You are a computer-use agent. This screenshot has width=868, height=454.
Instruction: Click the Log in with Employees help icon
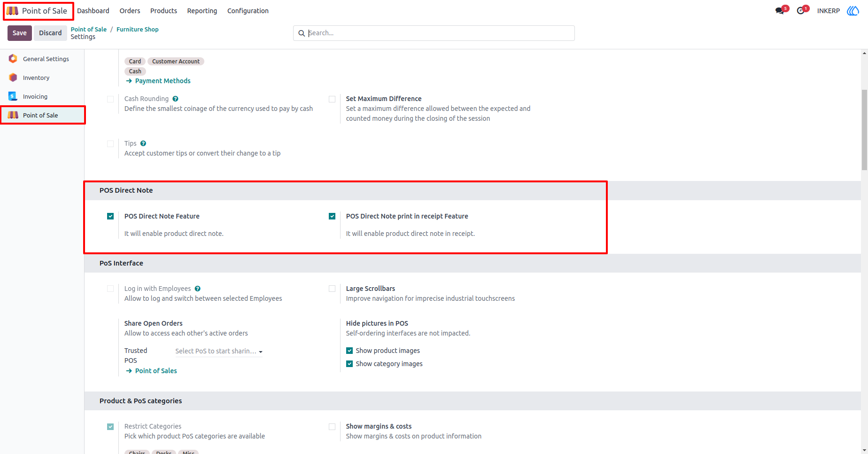[x=198, y=289]
